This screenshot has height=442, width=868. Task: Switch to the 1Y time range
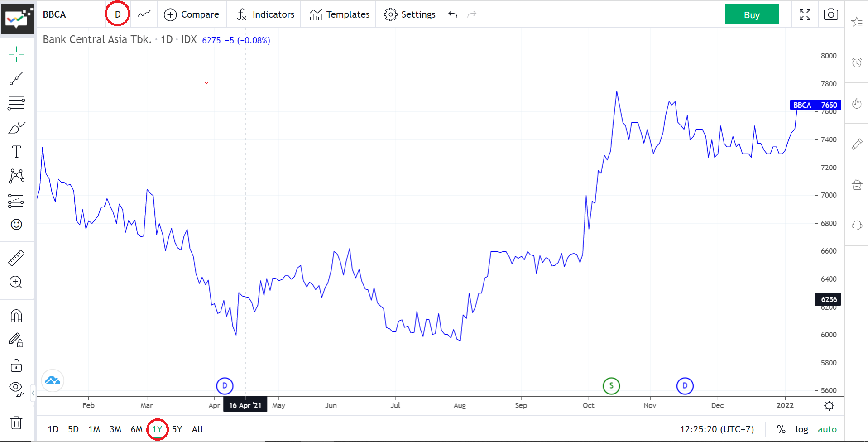point(157,429)
